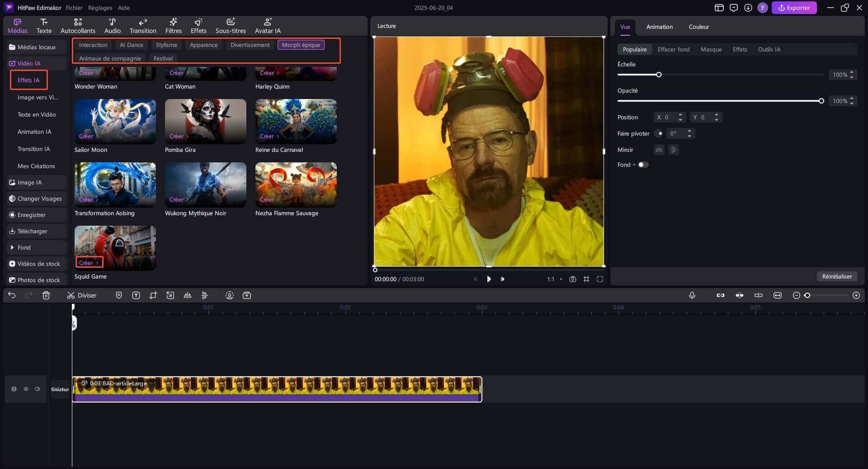
Task: Click Créer on the Squid Game effect
Action: 89,263
